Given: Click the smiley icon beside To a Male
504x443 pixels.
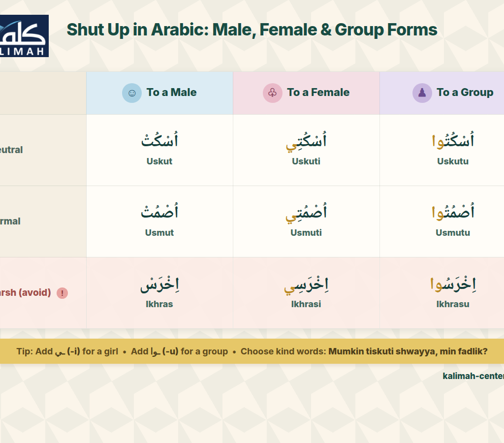Looking at the screenshot, I should coord(132,93).
